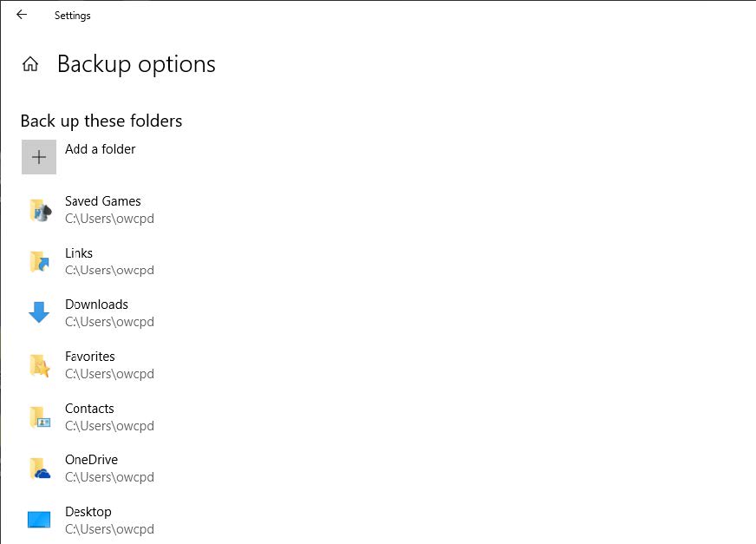The height and width of the screenshot is (544, 756).
Task: Select the 'Contacts' folder entry
Action: [89, 409]
